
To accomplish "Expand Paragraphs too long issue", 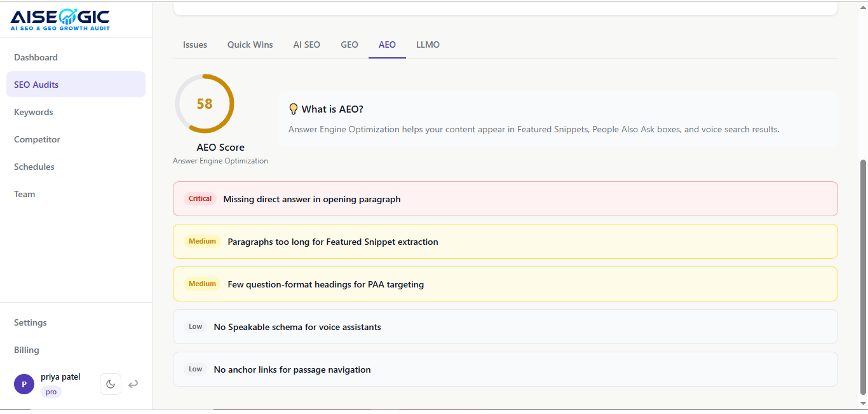I will [505, 242].
